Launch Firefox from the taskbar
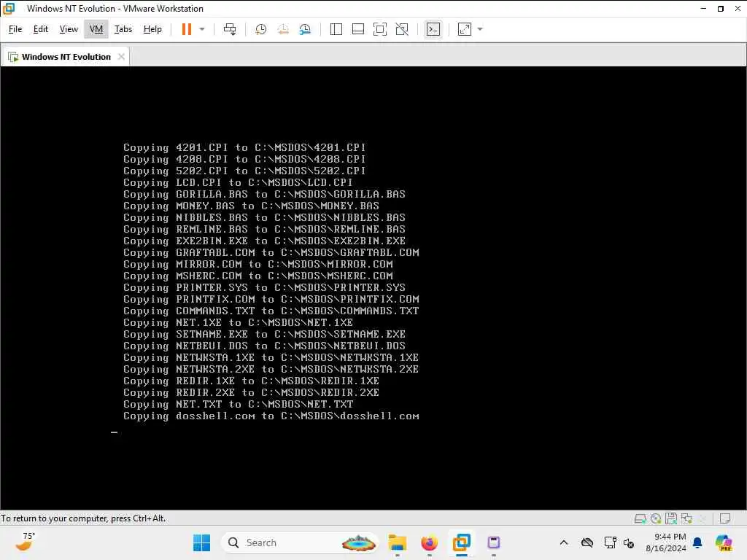Image resolution: width=747 pixels, height=560 pixels. pos(429,542)
